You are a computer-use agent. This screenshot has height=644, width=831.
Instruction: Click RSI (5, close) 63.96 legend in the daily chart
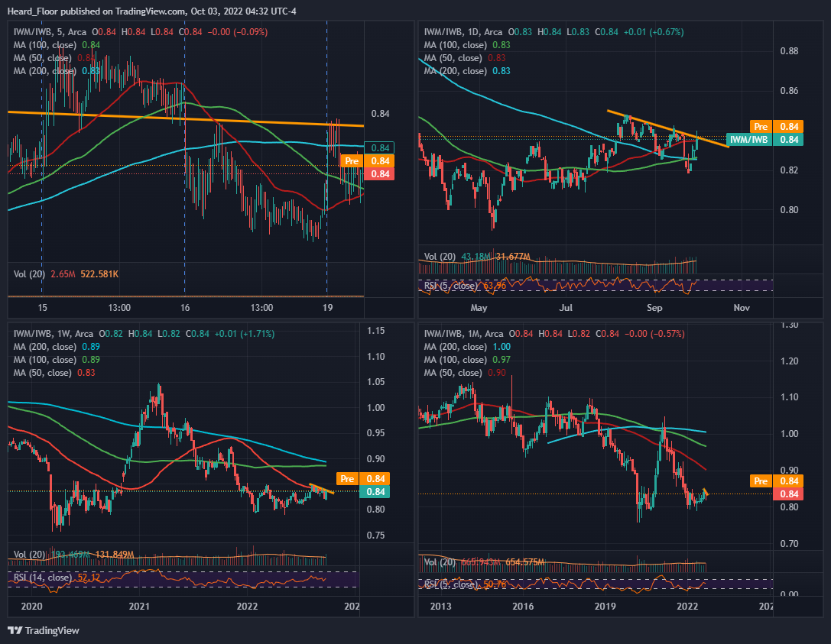point(466,286)
